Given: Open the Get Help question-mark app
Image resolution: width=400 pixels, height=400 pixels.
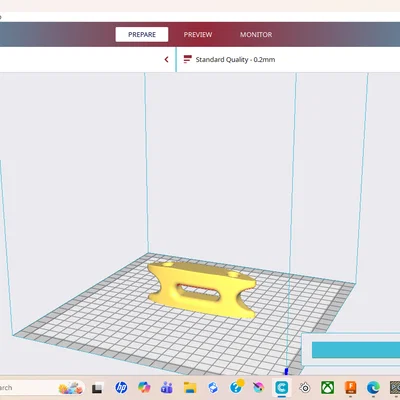Looking at the screenshot, I should [237, 387].
